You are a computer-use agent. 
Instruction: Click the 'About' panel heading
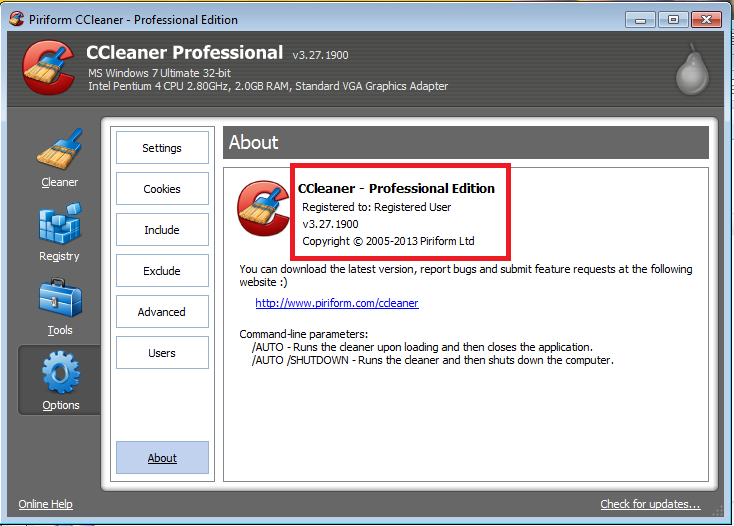[253, 142]
